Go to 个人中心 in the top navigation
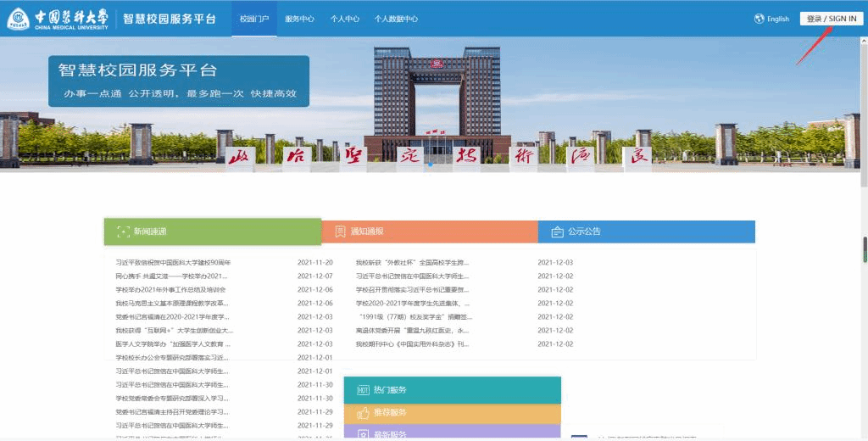 click(x=345, y=19)
